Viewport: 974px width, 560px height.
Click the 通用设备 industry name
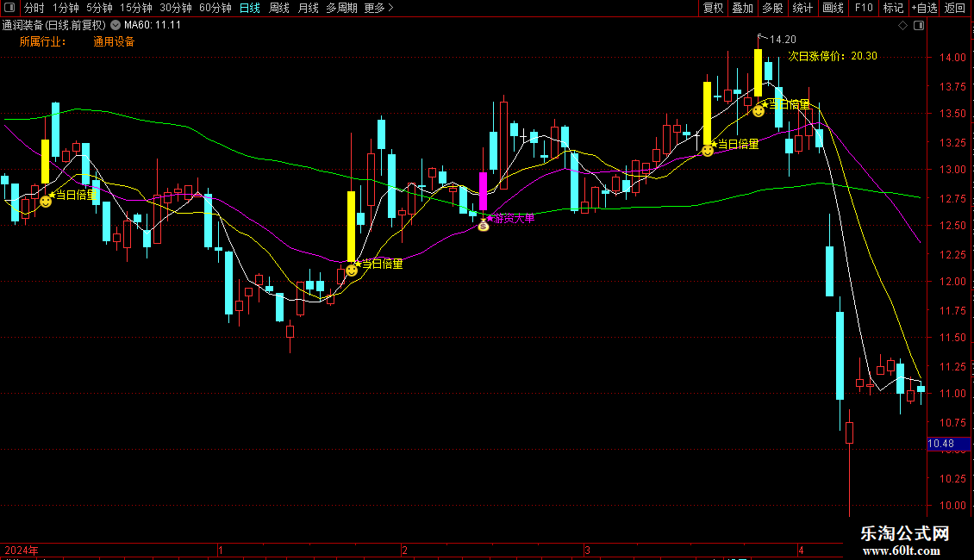(x=114, y=41)
